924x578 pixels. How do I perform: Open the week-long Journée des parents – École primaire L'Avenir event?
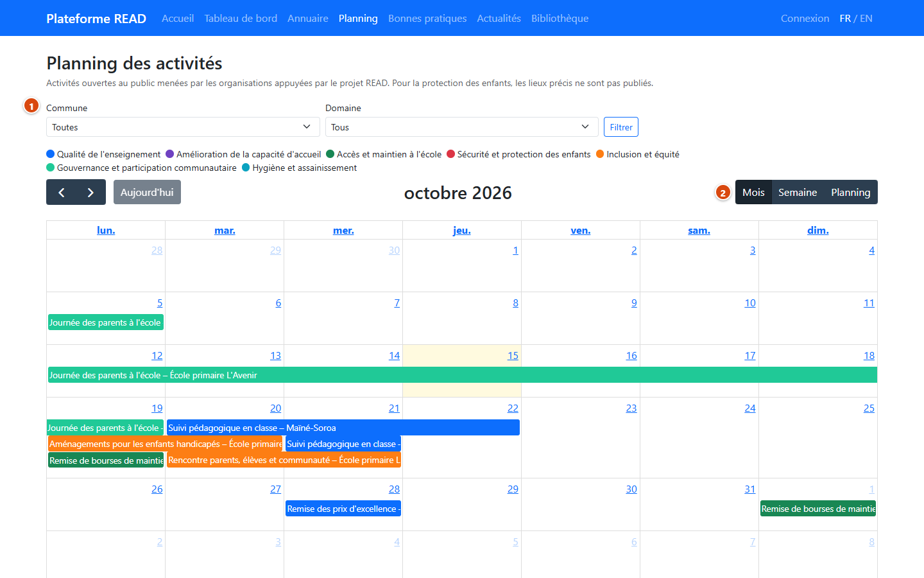click(x=463, y=375)
